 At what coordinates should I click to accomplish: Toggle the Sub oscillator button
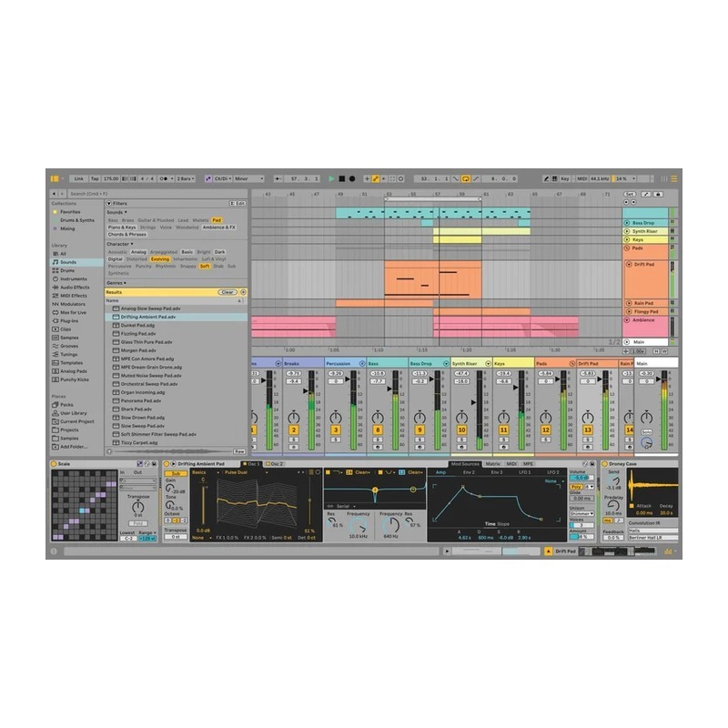[176, 473]
